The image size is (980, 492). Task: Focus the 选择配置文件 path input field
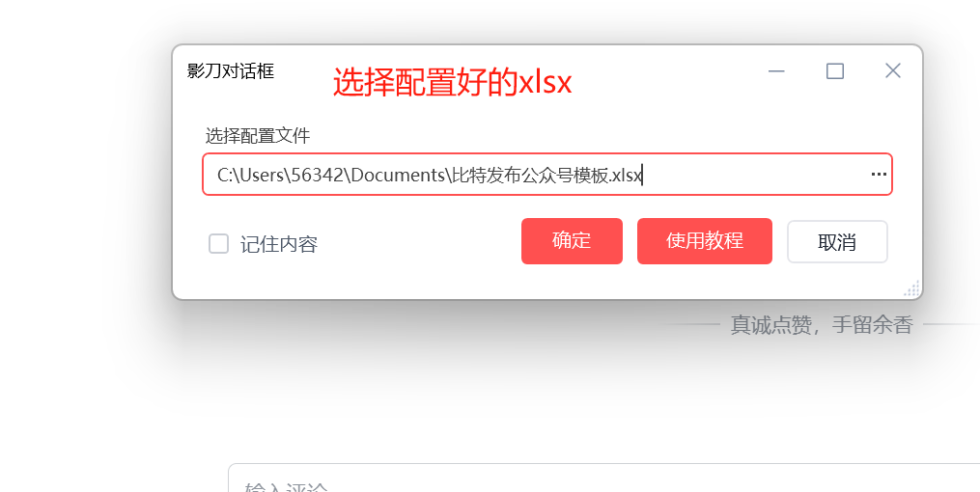[x=546, y=175]
